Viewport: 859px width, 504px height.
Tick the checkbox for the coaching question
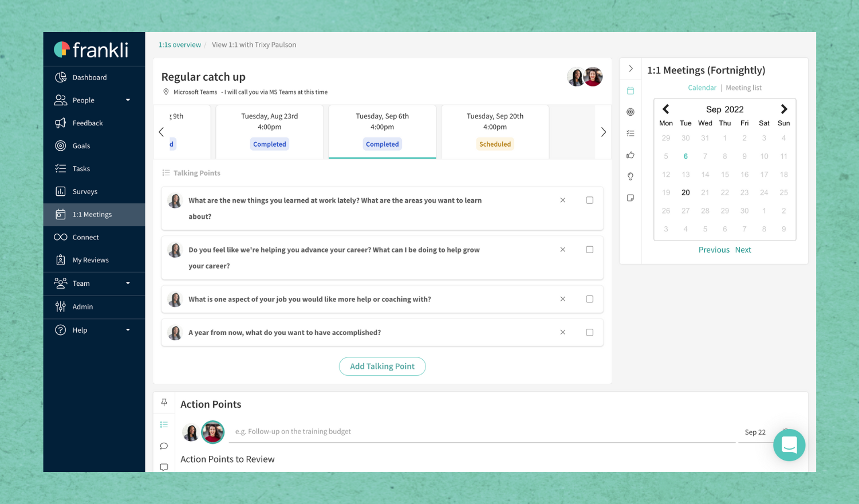coord(589,298)
